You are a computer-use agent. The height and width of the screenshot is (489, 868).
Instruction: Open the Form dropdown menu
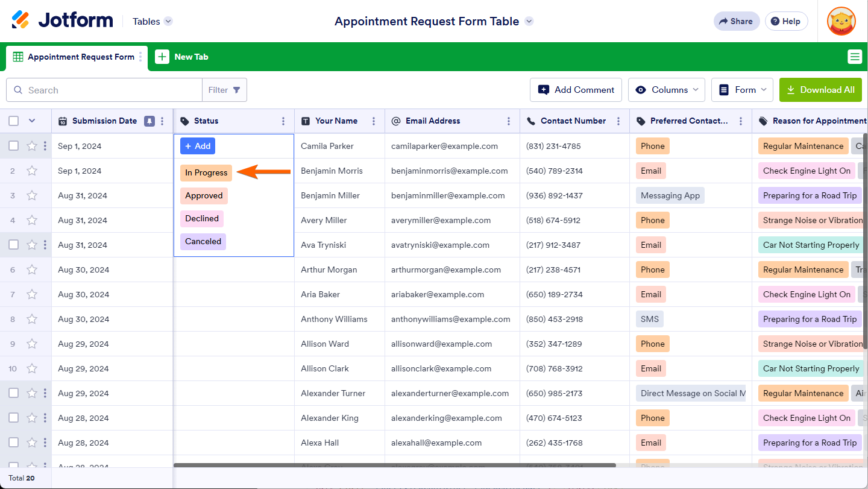(x=742, y=90)
